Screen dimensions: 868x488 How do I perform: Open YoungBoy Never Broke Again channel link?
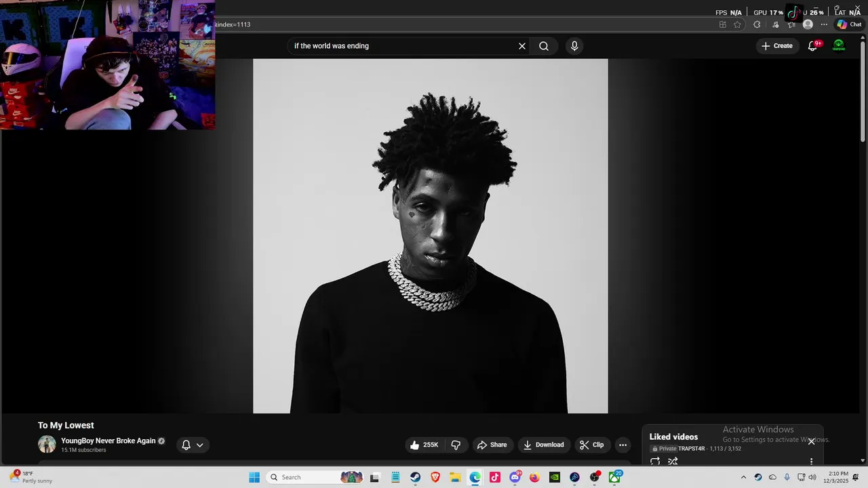pos(108,441)
